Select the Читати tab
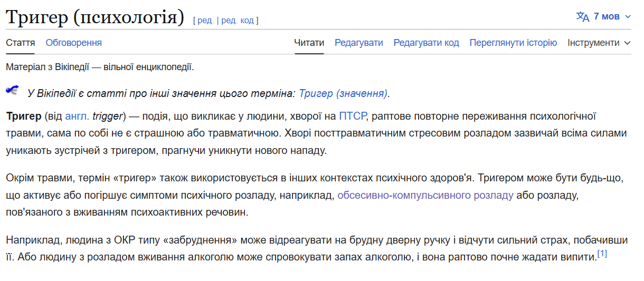 point(309,43)
